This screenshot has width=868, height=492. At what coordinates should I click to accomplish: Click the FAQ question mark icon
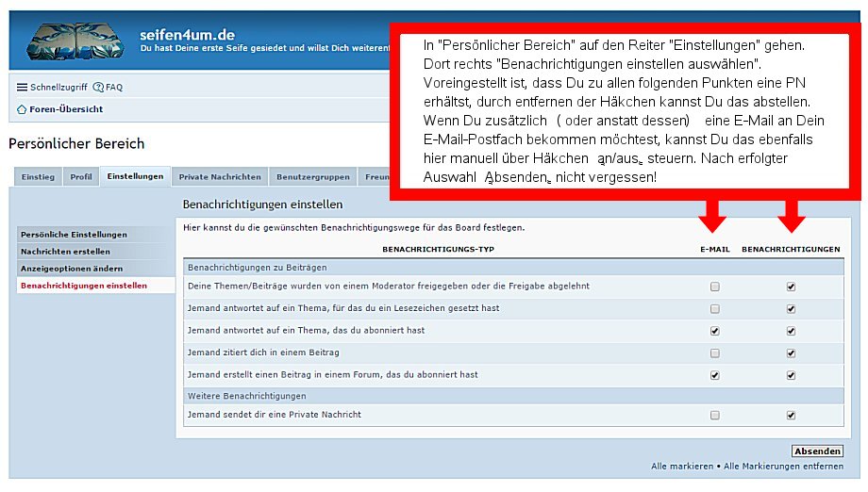98,88
